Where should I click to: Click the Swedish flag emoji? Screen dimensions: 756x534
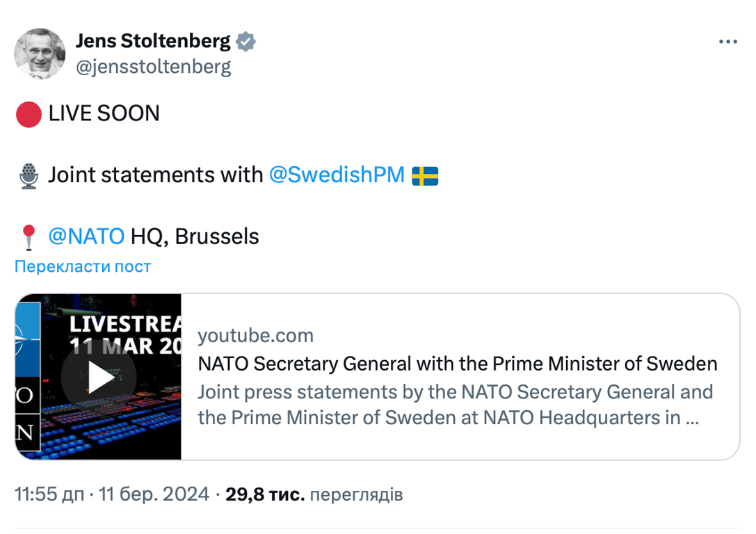click(425, 175)
